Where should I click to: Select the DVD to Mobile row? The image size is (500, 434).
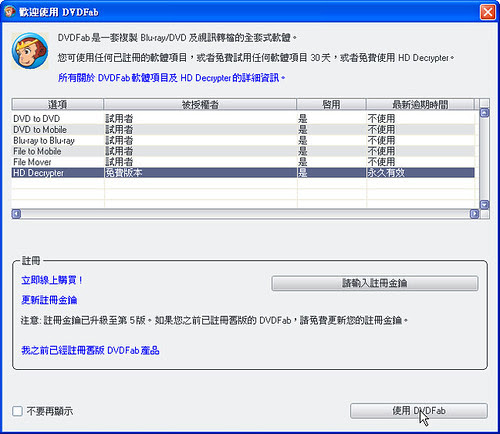243,129
